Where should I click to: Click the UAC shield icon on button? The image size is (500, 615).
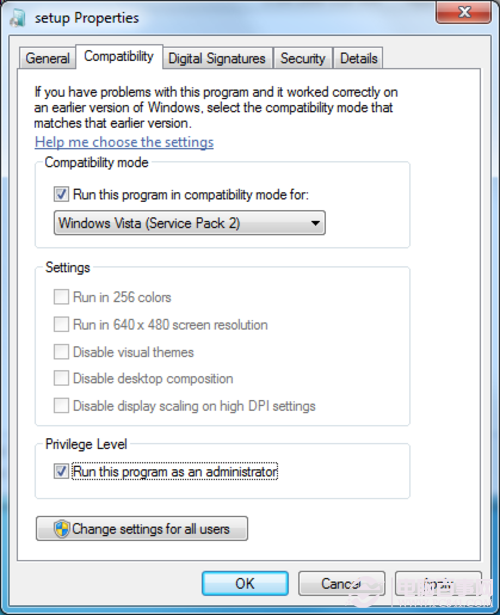click(62, 529)
